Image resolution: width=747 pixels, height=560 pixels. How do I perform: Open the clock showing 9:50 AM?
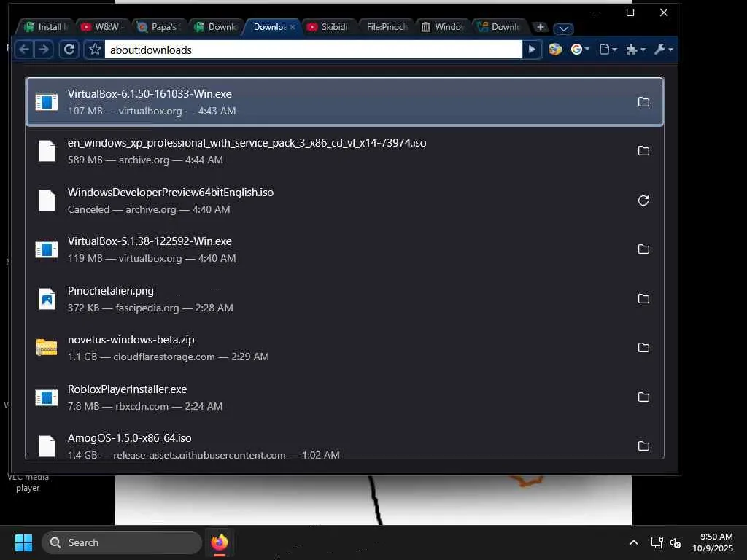pyautogui.click(x=713, y=542)
